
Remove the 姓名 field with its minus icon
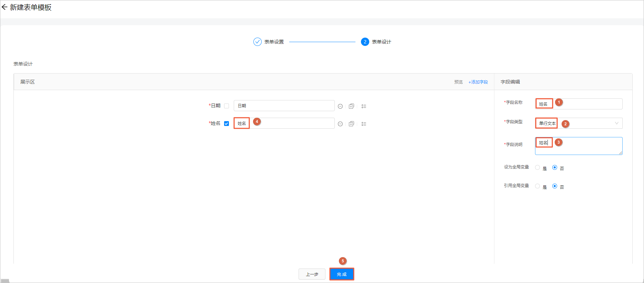coord(340,124)
